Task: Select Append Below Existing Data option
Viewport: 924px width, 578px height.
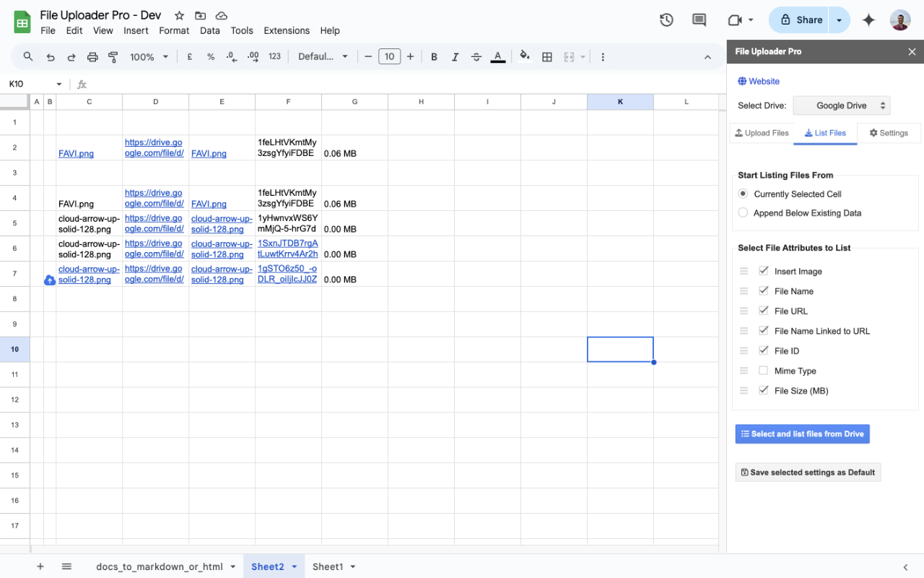Action: pyautogui.click(x=743, y=213)
